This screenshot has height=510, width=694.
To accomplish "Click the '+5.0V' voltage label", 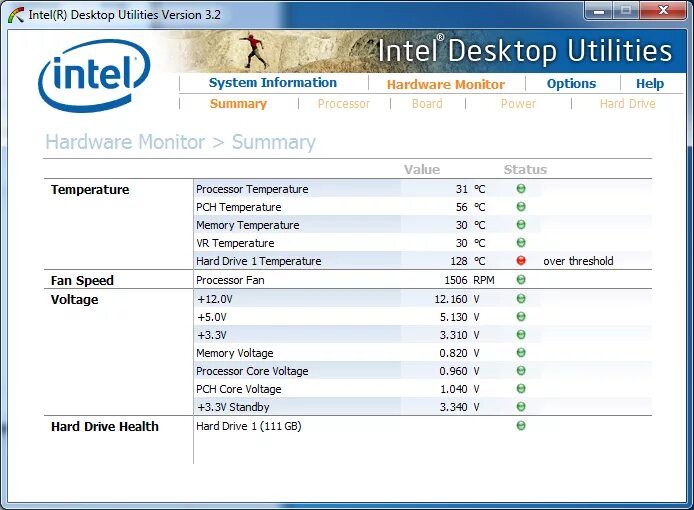I will point(212,317).
